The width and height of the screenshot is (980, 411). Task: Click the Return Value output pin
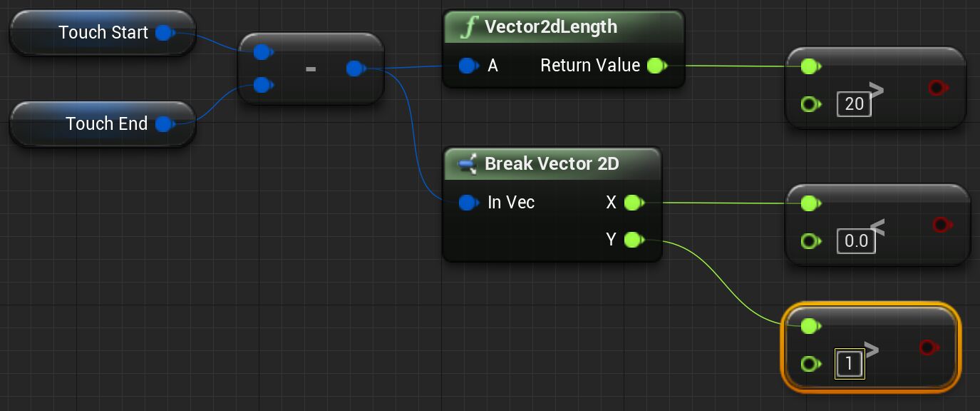coord(654,66)
